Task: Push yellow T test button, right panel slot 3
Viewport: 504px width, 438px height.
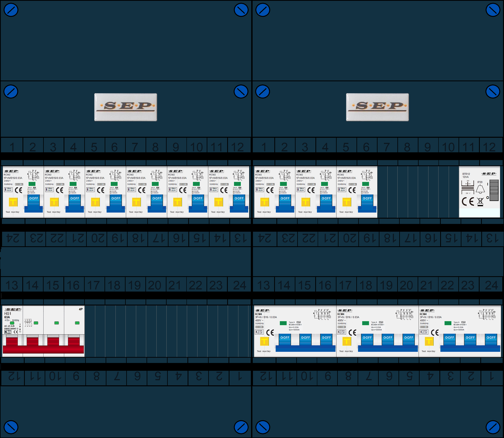Action: (x=306, y=202)
